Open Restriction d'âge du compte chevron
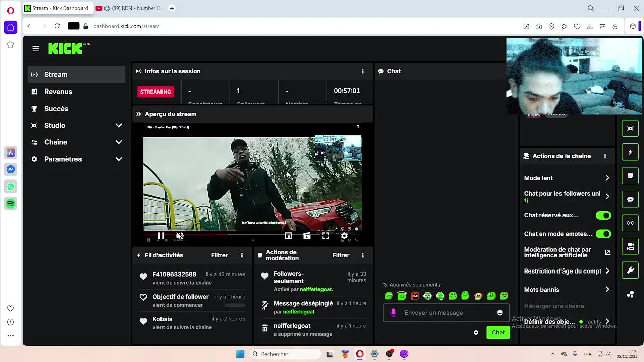Image resolution: width=644 pixels, height=362 pixels. pos(607,271)
